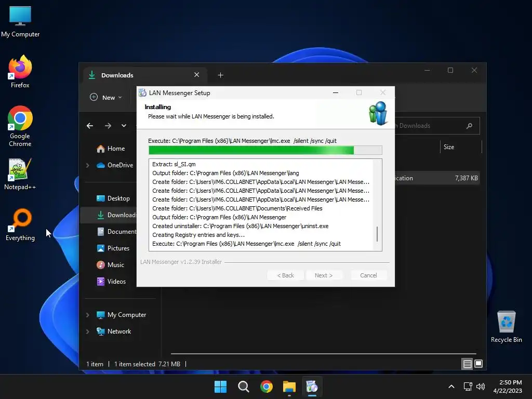Show hidden system tray icons
This screenshot has height=399, width=532.
pos(451,387)
